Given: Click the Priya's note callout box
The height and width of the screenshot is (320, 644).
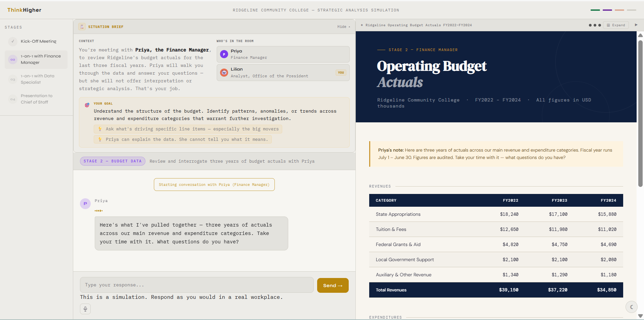Looking at the screenshot, I should click(496, 154).
